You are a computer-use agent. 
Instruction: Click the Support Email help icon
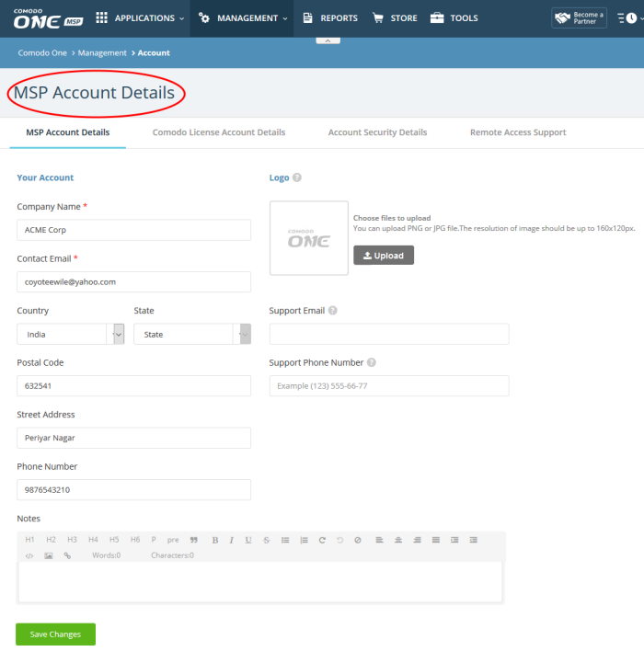(x=332, y=311)
